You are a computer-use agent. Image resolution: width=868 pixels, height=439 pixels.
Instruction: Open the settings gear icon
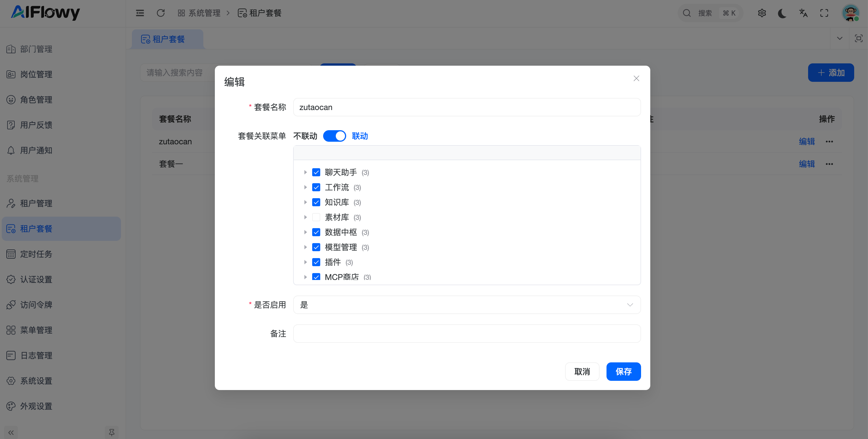pos(762,13)
